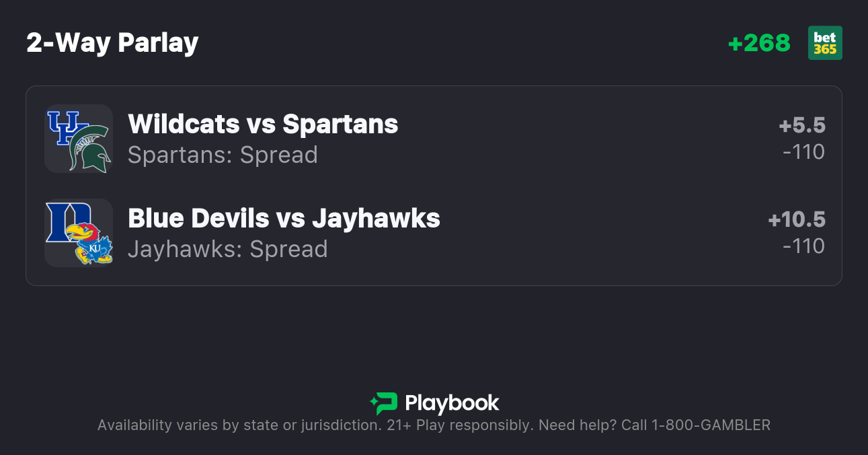Click the +5.5 spread value
Image resolution: width=868 pixels, height=455 pixels.
pyautogui.click(x=801, y=125)
